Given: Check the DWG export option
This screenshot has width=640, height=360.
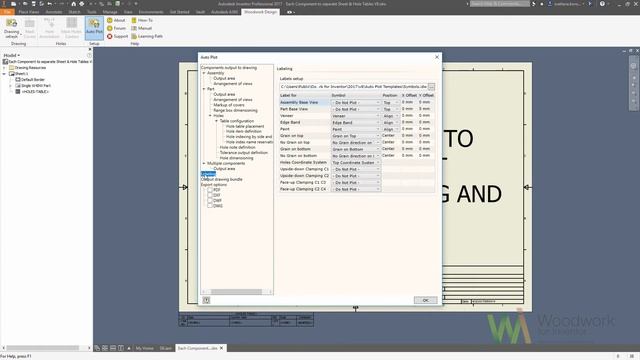Looking at the screenshot, I should [210, 206].
